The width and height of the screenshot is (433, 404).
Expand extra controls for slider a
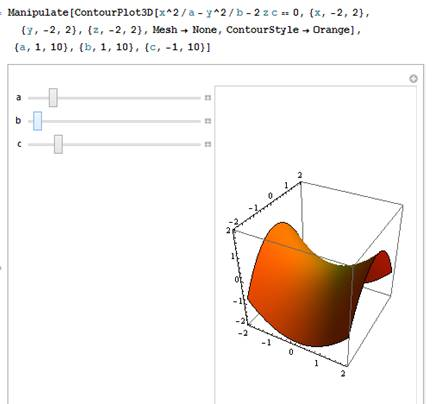tap(208, 98)
